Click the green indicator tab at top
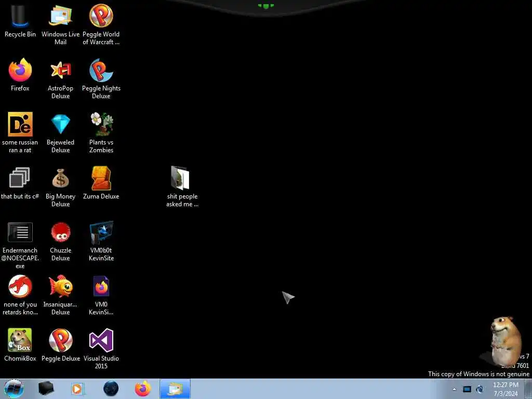The height and width of the screenshot is (399, 532). coord(266,6)
